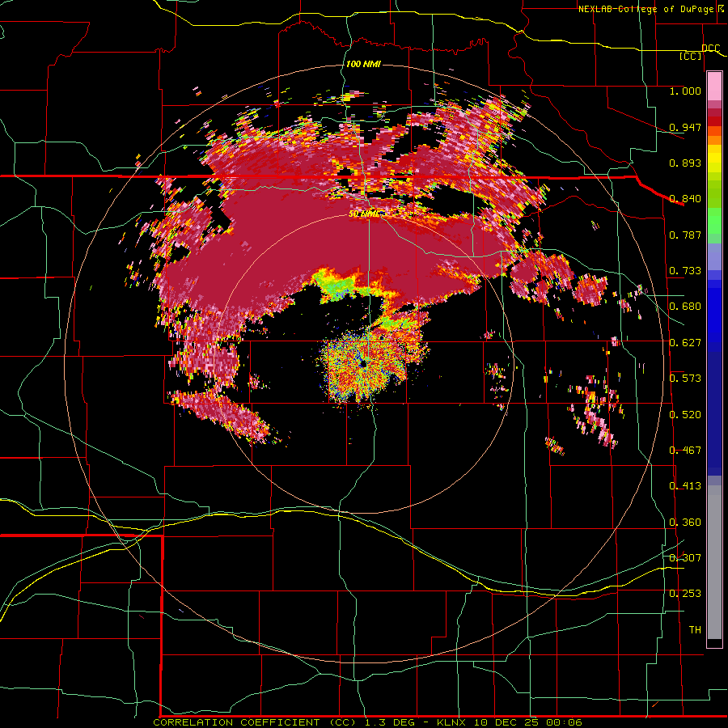This screenshot has width=728, height=728.
Task: Click the CORRELATION COEFFICIENT (CC) caption text
Action: click(256, 722)
